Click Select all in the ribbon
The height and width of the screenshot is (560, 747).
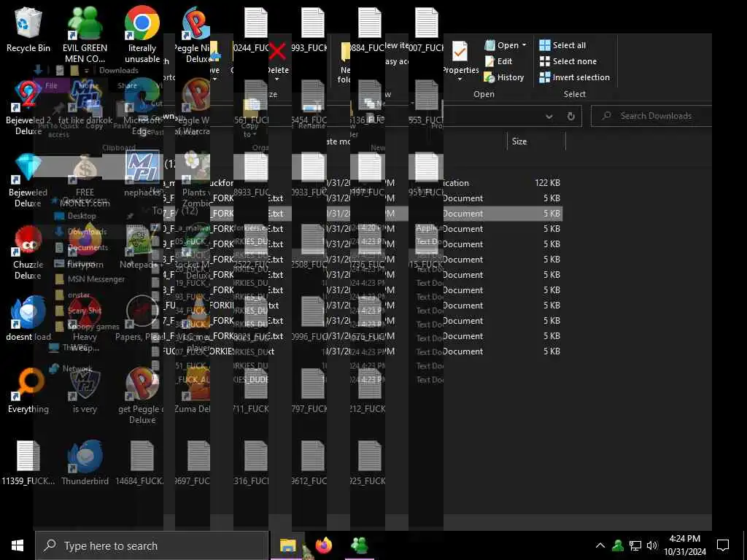tap(562, 45)
